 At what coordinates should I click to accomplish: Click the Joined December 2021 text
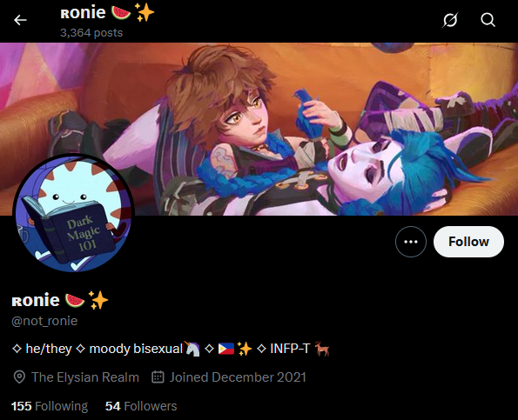pos(238,377)
